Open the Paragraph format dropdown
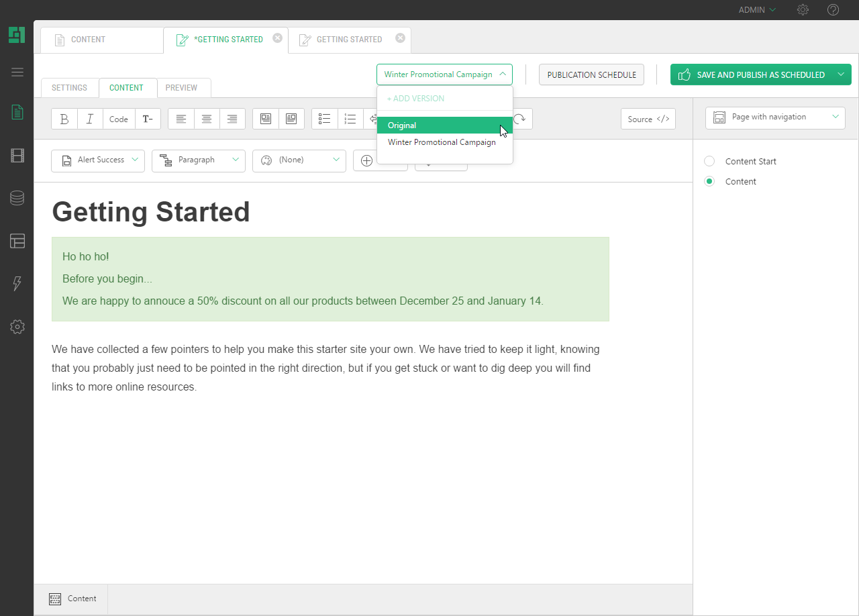Viewport: 859px width, 616px height. [199, 160]
